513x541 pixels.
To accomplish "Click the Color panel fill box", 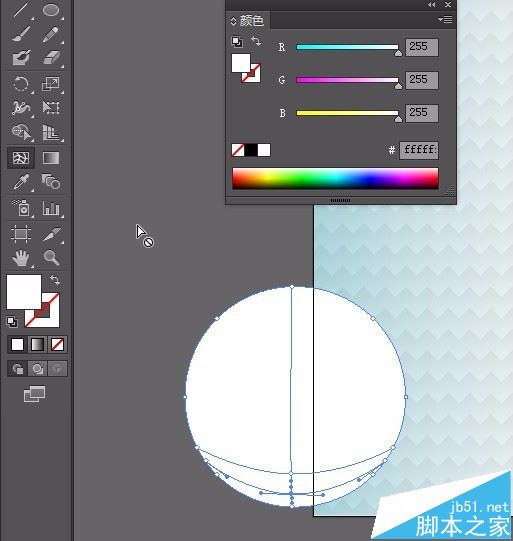I will [x=241, y=63].
